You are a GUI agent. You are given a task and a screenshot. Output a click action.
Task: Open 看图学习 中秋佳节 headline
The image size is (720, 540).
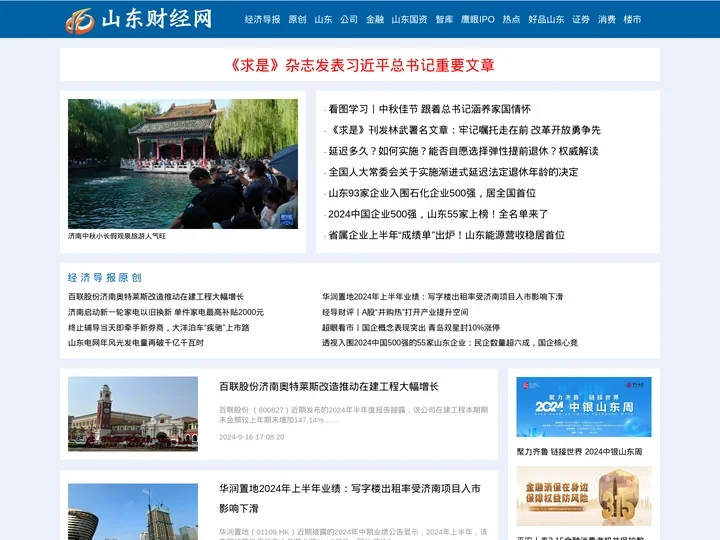[429, 109]
